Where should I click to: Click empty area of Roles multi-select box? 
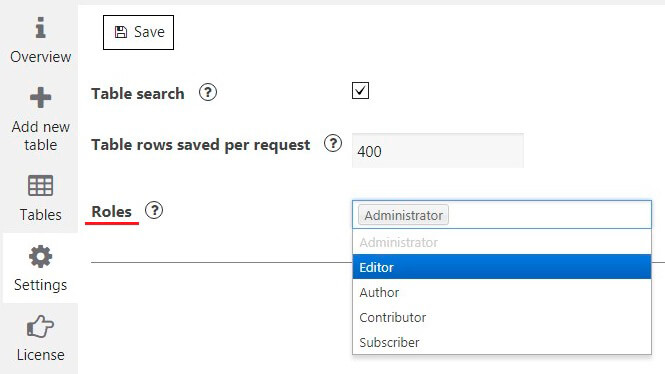click(x=549, y=215)
